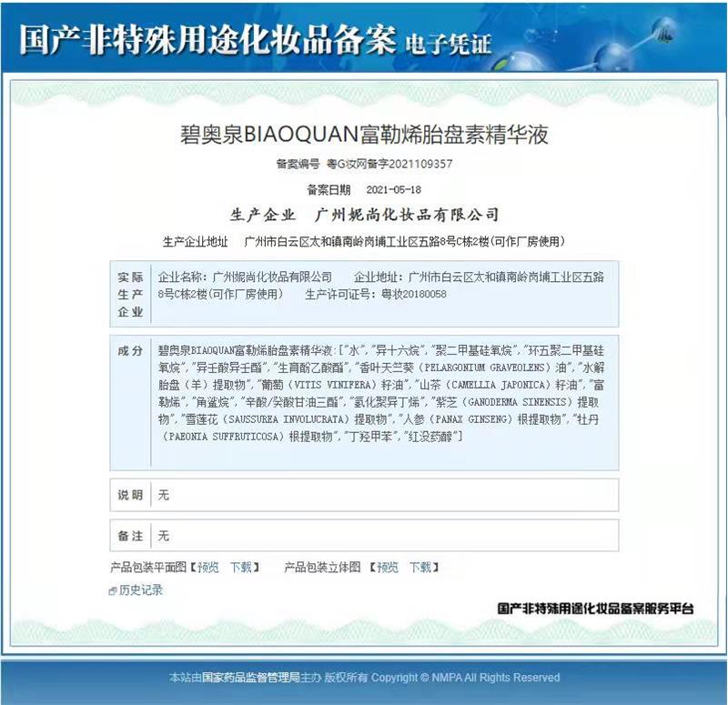Click the license number 粤妆20180058
Image resolution: width=728 pixels, height=705 pixels.
tap(414, 294)
